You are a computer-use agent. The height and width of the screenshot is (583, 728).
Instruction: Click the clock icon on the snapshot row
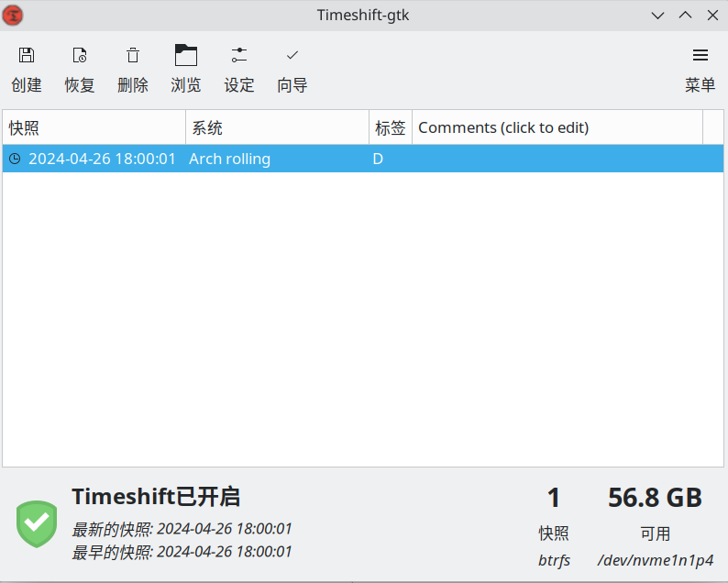click(15, 159)
